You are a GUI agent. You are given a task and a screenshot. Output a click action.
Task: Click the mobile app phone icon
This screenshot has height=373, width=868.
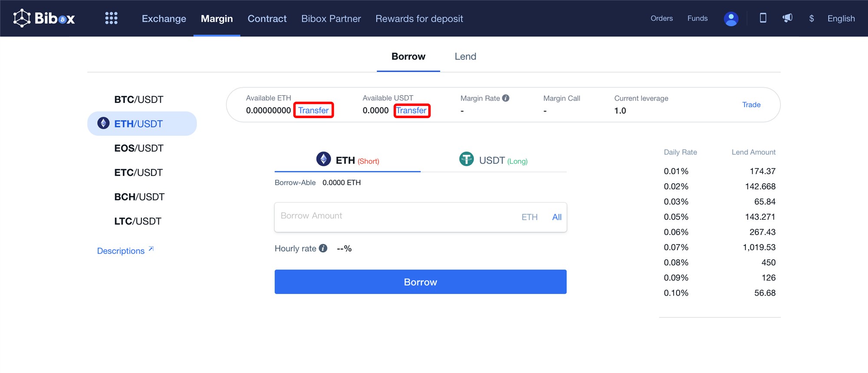click(x=763, y=18)
